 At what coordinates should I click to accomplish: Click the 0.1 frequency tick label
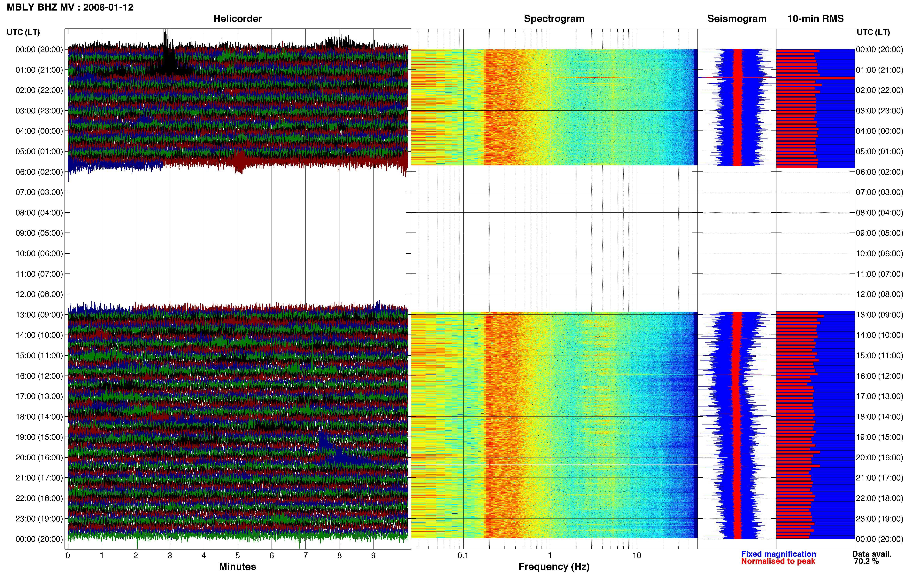click(463, 555)
